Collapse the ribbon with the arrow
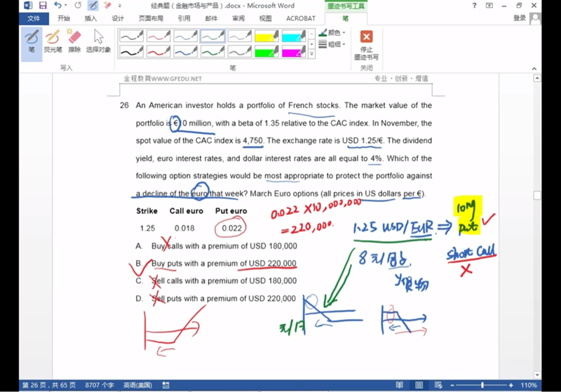 point(534,68)
